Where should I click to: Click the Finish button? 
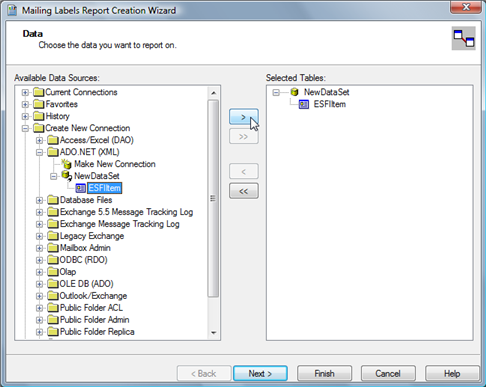pos(324,373)
